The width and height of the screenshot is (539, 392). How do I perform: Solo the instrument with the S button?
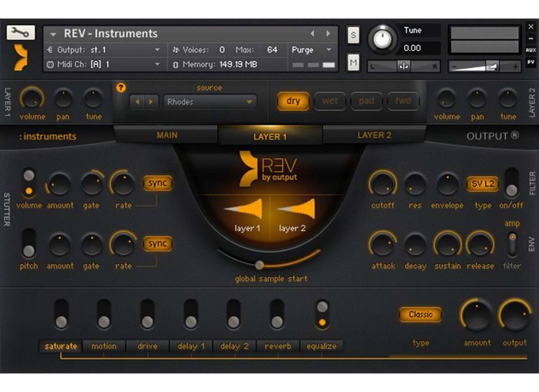[354, 35]
